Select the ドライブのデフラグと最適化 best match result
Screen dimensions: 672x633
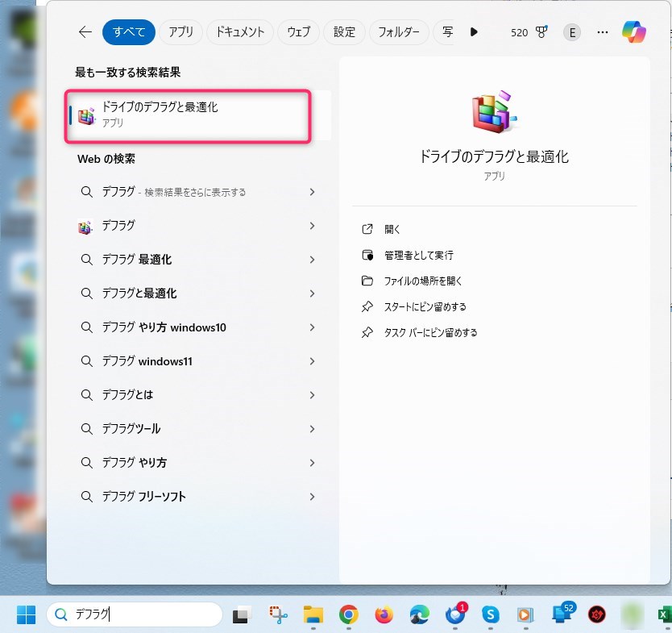click(188, 115)
